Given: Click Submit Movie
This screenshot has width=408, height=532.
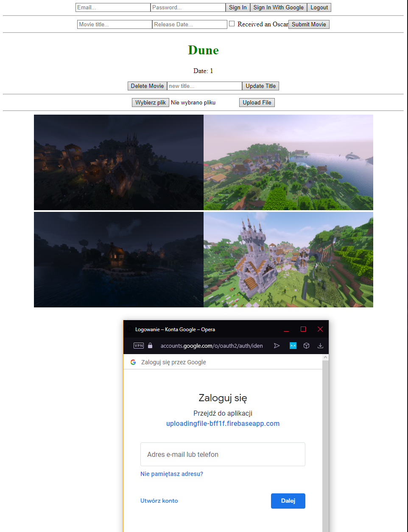Looking at the screenshot, I should [x=309, y=24].
